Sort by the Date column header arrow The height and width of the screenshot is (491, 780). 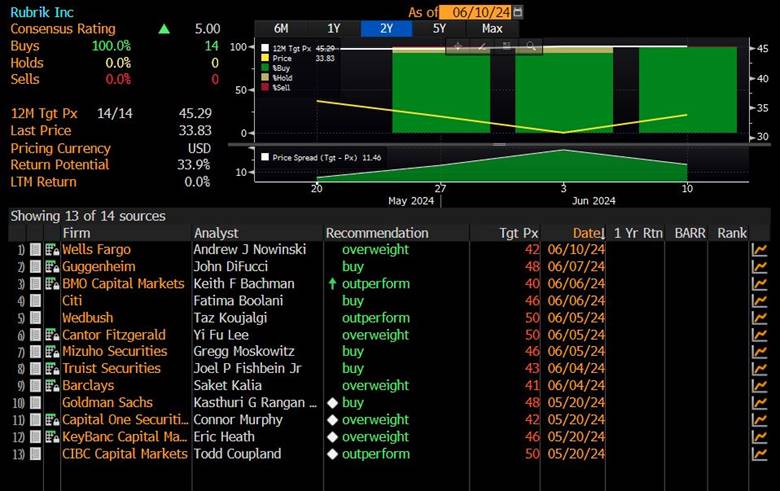click(602, 233)
